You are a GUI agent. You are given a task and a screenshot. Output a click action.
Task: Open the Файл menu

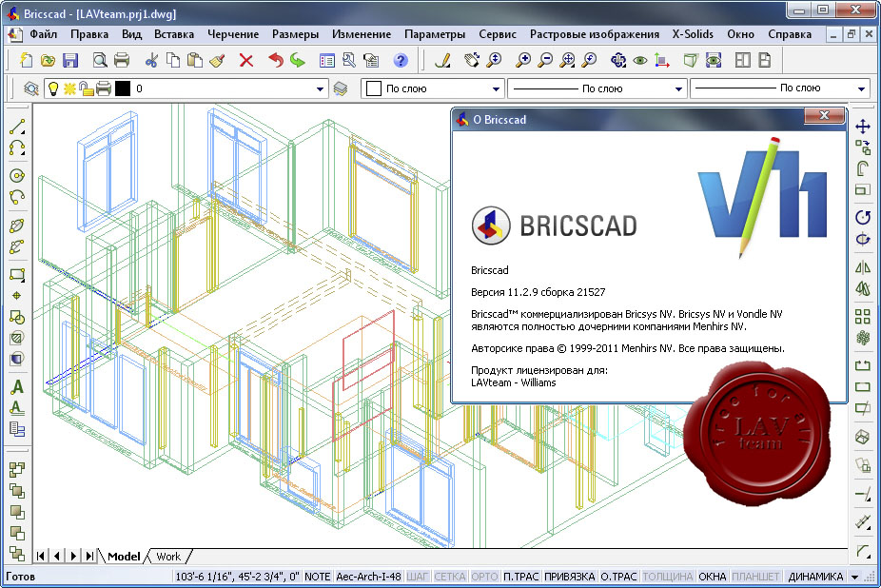(43, 34)
